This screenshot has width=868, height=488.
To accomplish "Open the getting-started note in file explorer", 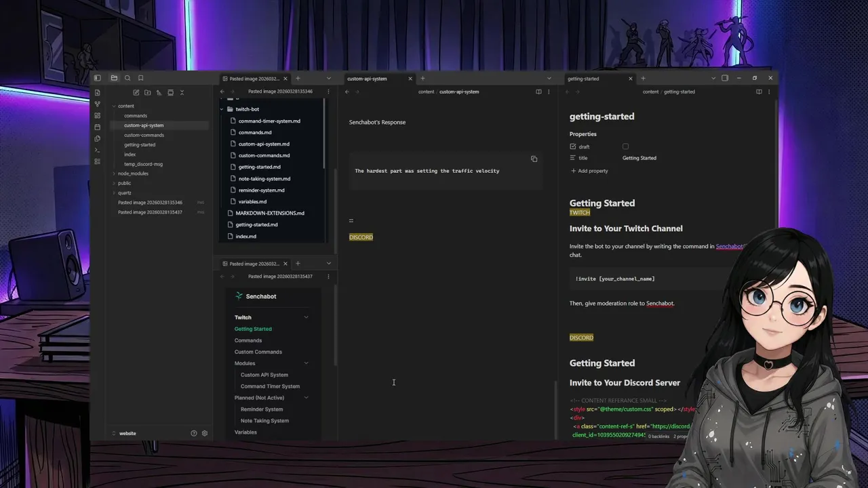I will pyautogui.click(x=140, y=144).
